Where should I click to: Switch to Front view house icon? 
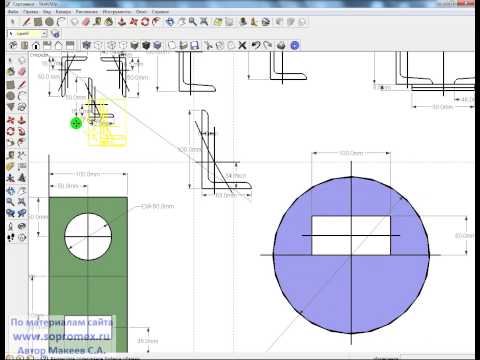point(36,45)
